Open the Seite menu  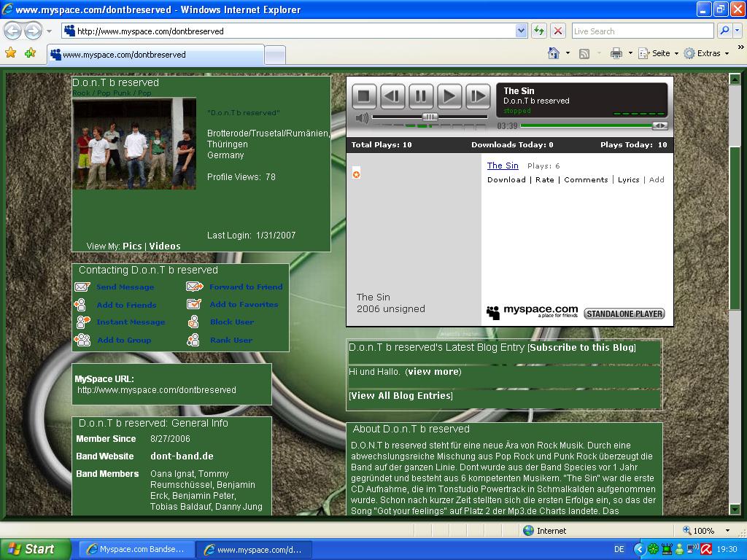(658, 53)
